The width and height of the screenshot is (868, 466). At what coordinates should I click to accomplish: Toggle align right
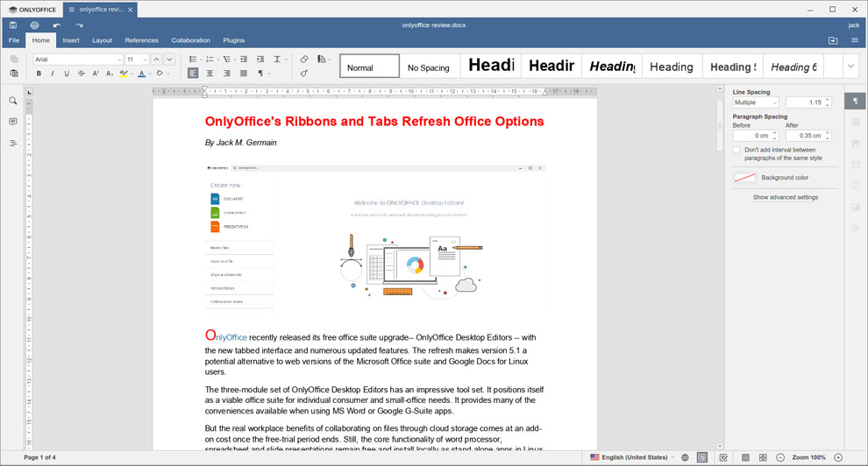point(227,73)
